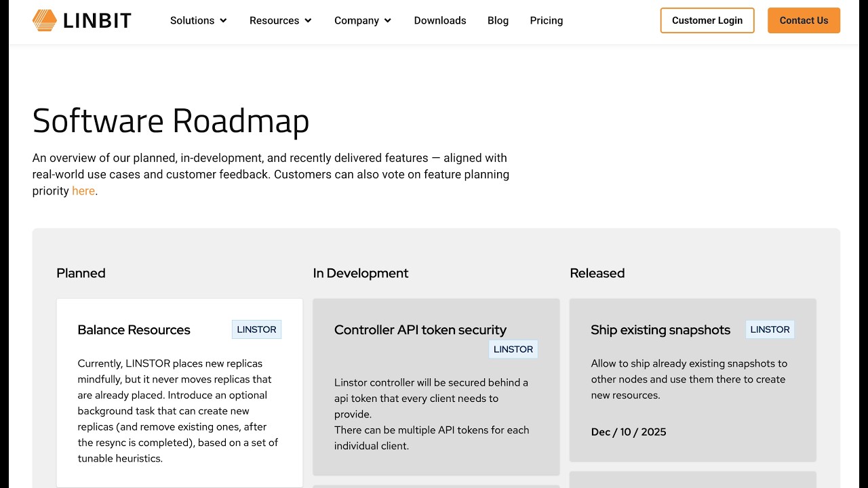
Task: Click the Planned column heading
Action: (81, 273)
